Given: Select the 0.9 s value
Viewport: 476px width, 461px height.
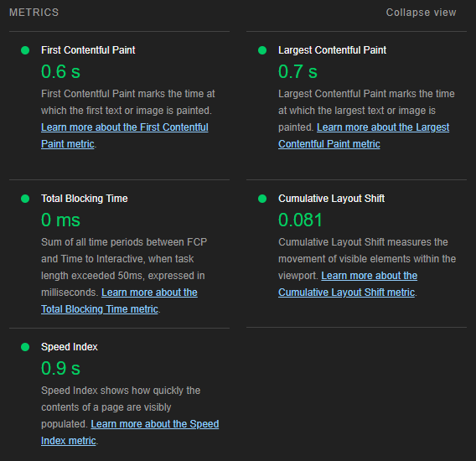Looking at the screenshot, I should [x=60, y=368].
